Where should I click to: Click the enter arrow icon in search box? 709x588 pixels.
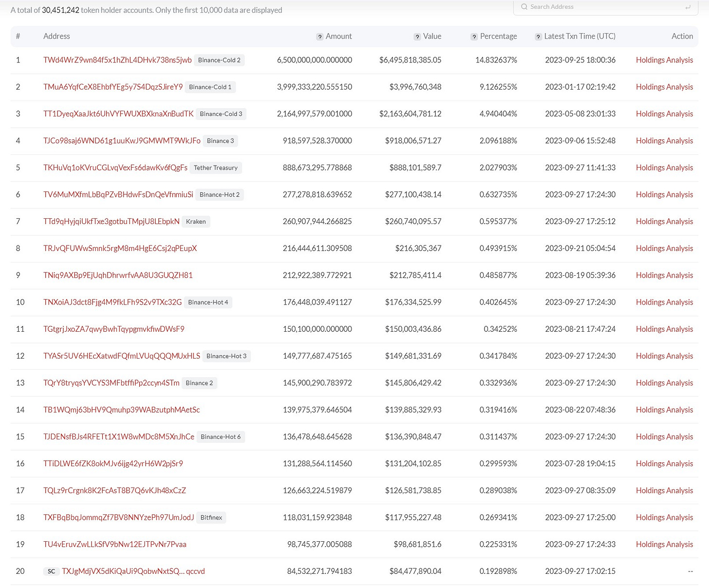pyautogui.click(x=688, y=7)
